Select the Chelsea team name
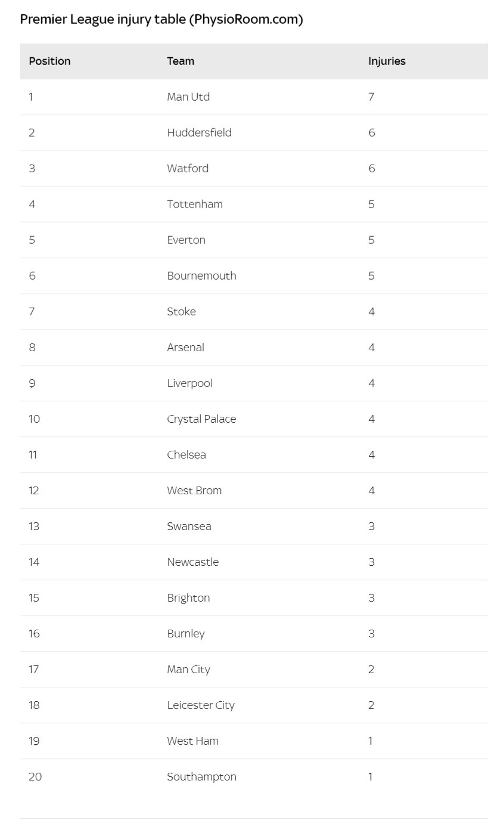The height and width of the screenshot is (827, 504). [x=186, y=455]
